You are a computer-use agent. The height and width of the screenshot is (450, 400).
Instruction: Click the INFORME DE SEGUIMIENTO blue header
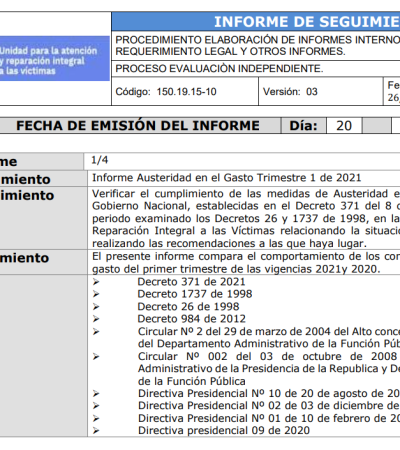tap(256, 22)
